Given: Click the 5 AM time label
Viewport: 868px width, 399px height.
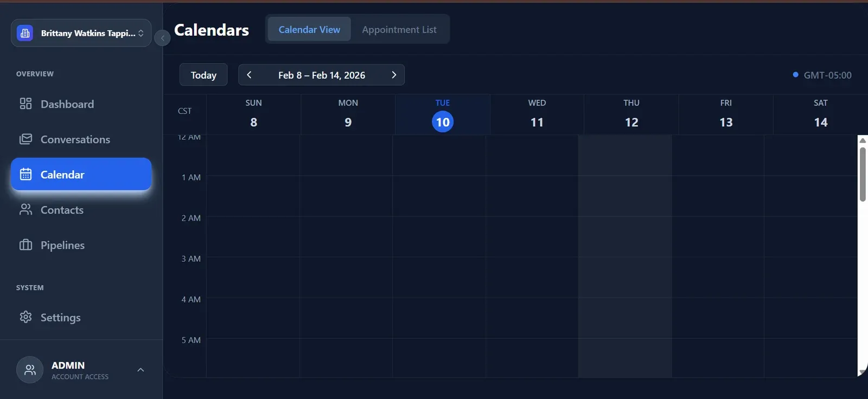Looking at the screenshot, I should [x=191, y=340].
